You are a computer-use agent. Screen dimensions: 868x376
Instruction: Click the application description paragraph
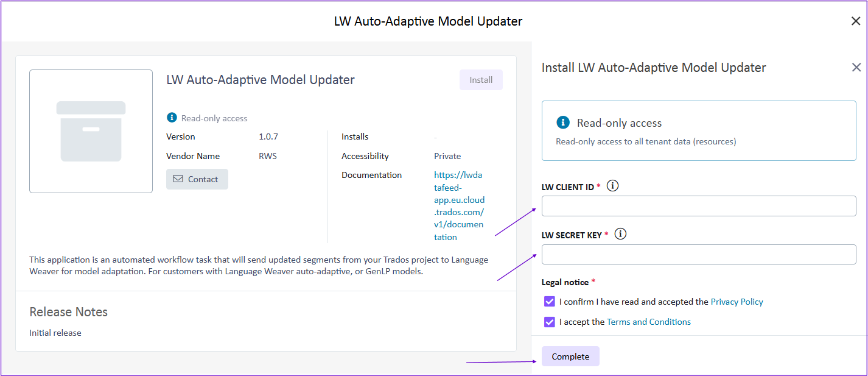259,266
